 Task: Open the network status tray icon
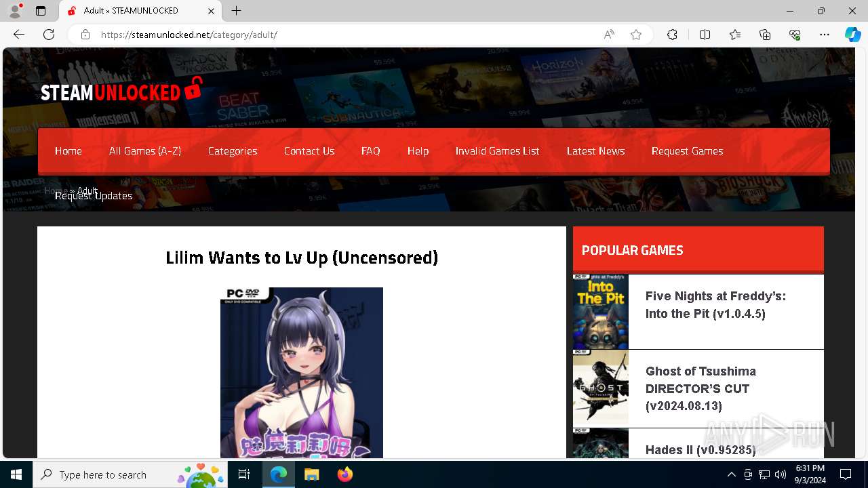[x=764, y=474]
